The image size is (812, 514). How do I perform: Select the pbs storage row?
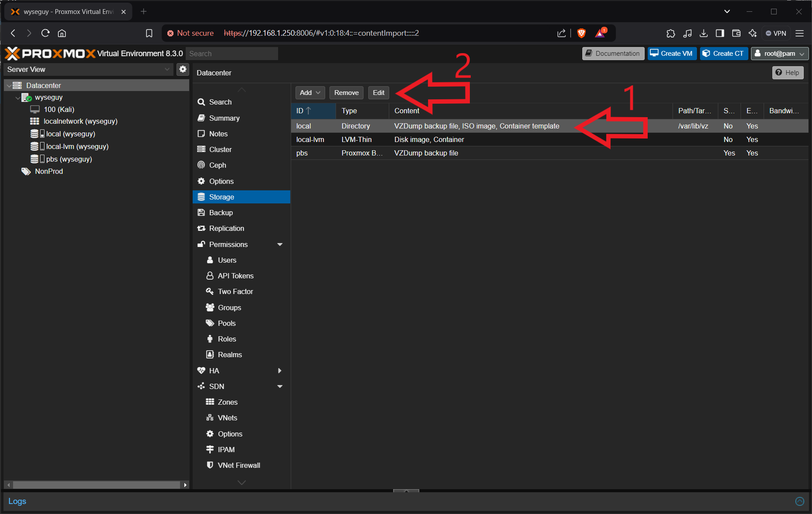pos(549,153)
